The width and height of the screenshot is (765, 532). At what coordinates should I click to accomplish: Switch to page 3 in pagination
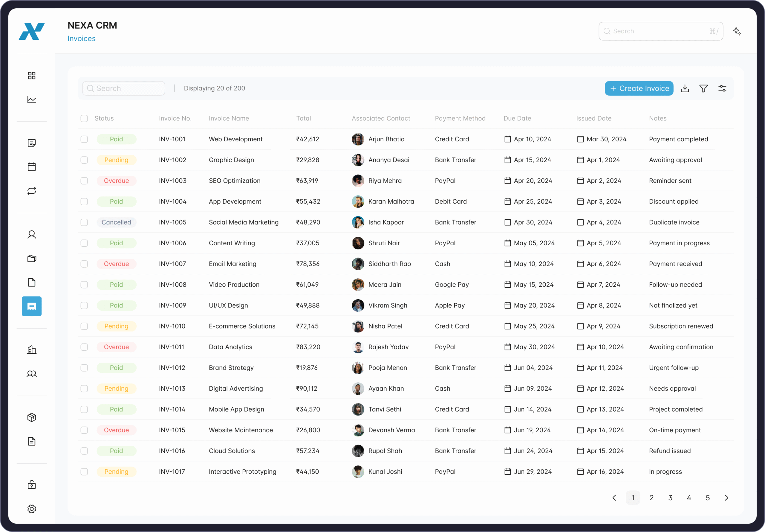click(670, 498)
